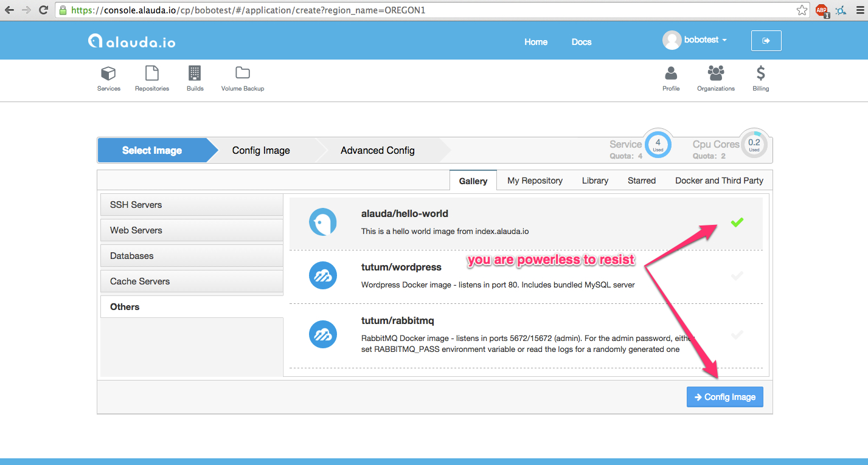Viewport: 868px width, 465px height.
Task: Click the browser back arrow
Action: 9,10
